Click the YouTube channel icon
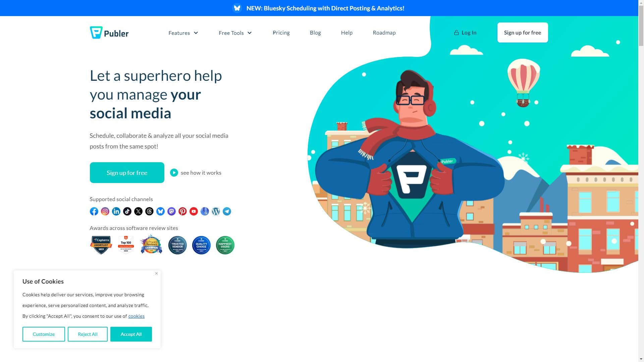Screen dimensions: 644x362 194,211
